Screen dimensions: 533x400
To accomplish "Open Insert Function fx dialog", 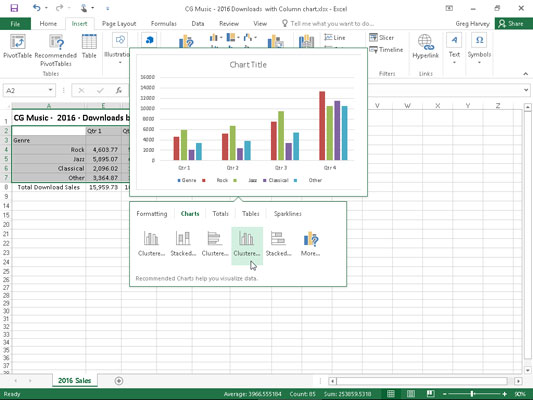I will tap(118, 90).
